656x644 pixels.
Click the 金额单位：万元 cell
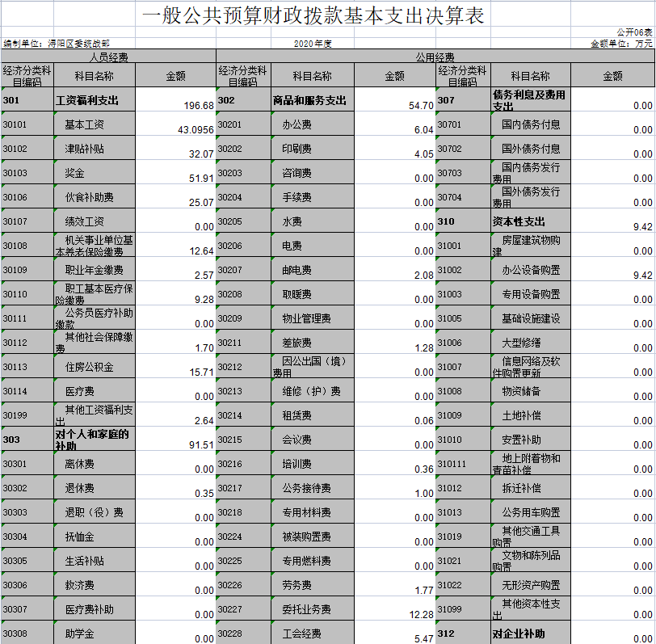(x=621, y=44)
